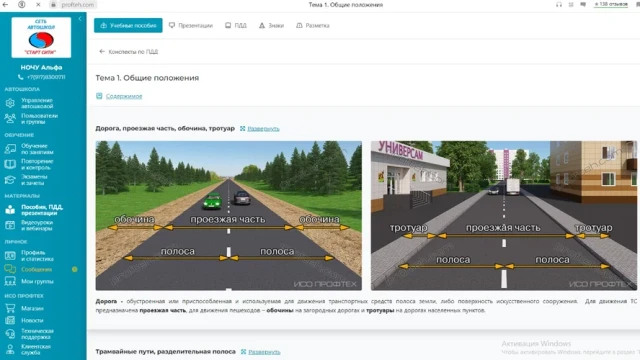640x360 pixels.
Task: Open the Универсам city street illustration
Action: (x=504, y=216)
